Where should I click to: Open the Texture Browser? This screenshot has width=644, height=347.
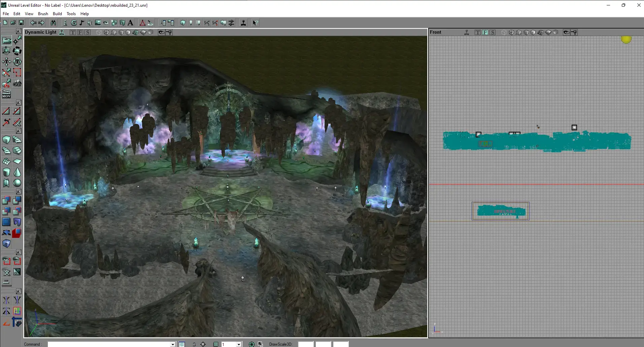click(98, 23)
